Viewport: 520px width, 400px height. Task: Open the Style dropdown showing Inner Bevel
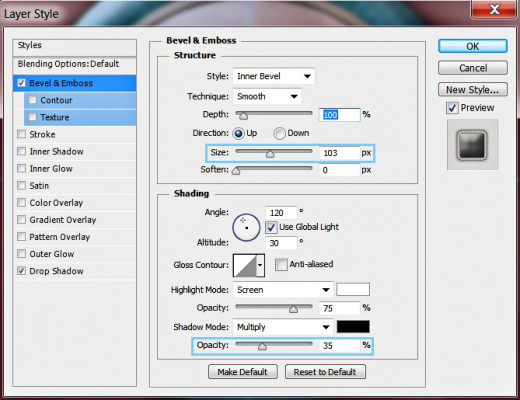pyautogui.click(x=274, y=76)
